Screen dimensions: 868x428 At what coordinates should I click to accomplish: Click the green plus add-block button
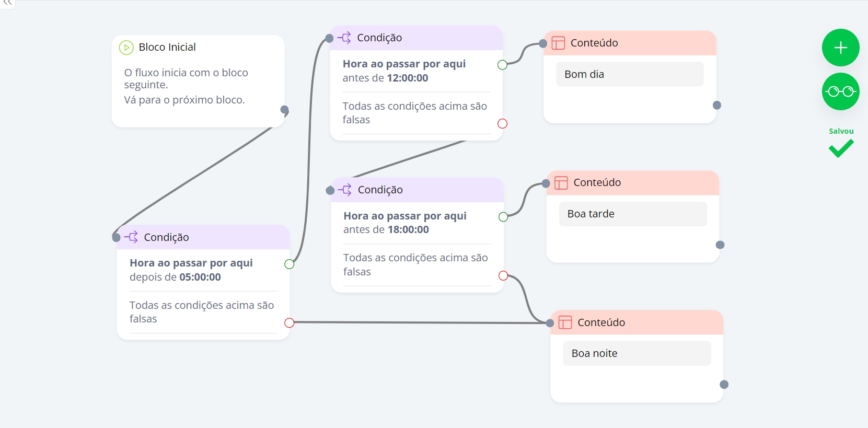point(840,48)
